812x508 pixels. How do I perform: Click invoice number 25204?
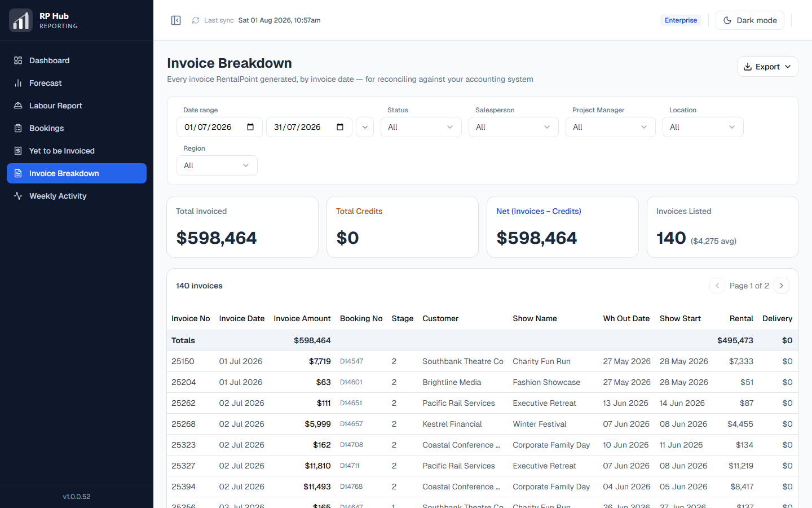[184, 382]
